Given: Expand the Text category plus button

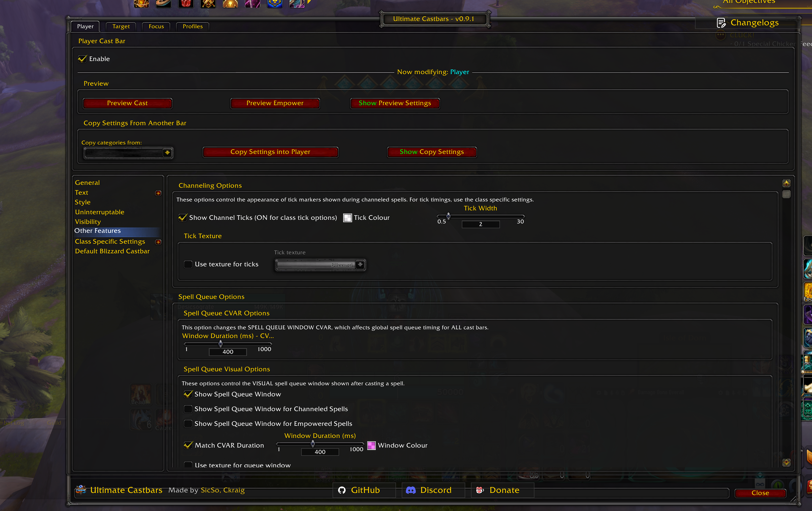Looking at the screenshot, I should tap(158, 193).
